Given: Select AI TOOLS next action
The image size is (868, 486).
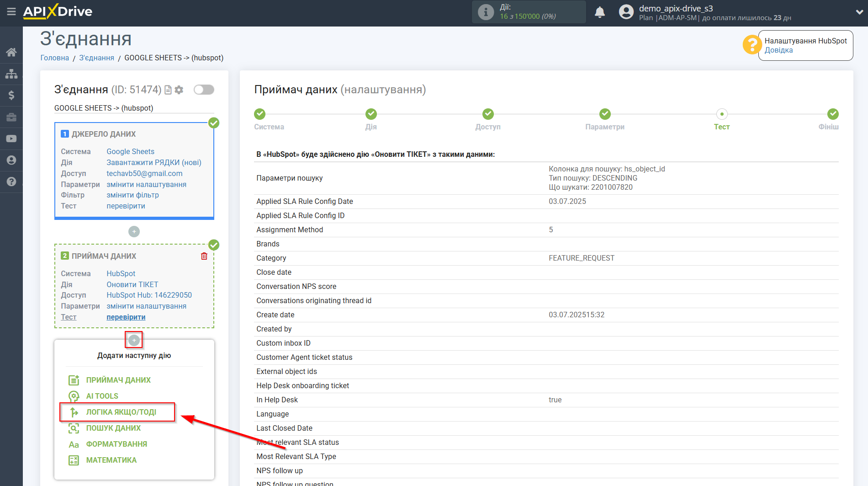Looking at the screenshot, I should (102, 396).
